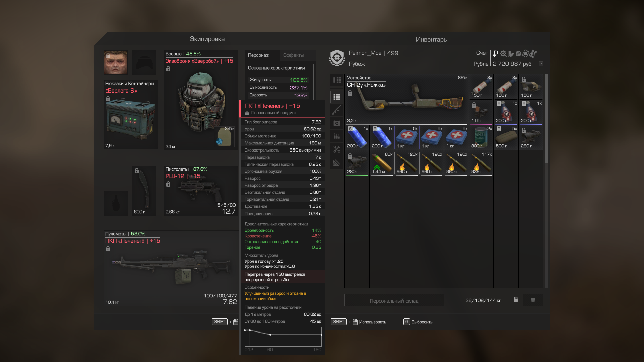Select the weapons filter in inventory sidebar
Image resolution: width=644 pixels, height=362 pixels.
point(337,110)
